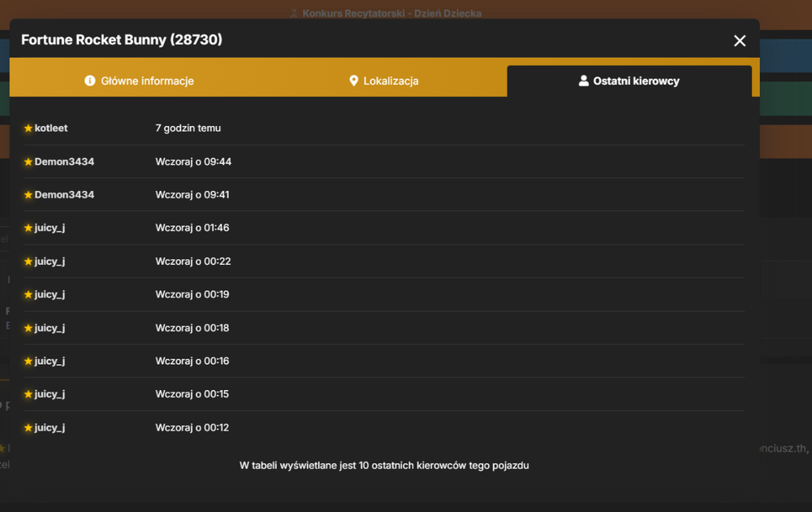Click the title 'Fortune Rocket Bunny (28730)'
Viewport: 812px width, 512px height.
122,40
